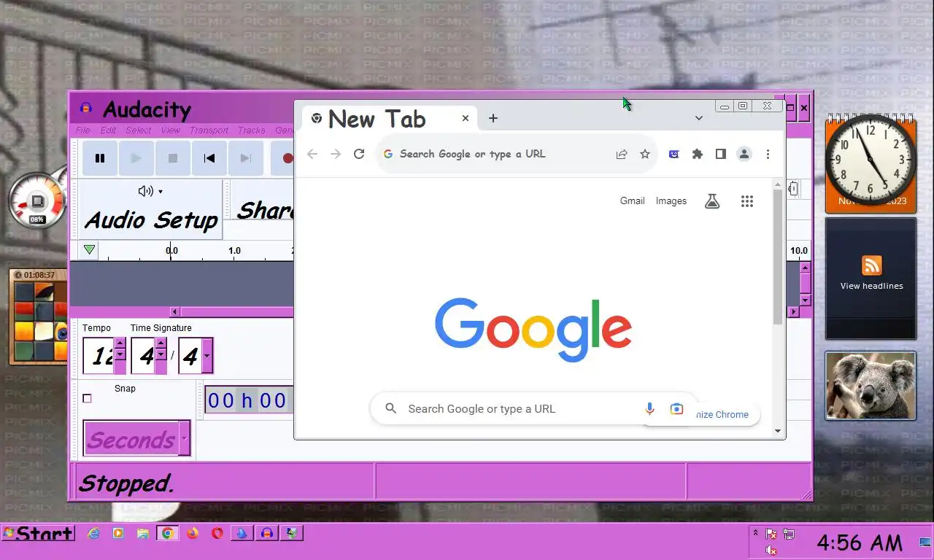
Task: Open Audacity's Select menu
Action: point(139,131)
